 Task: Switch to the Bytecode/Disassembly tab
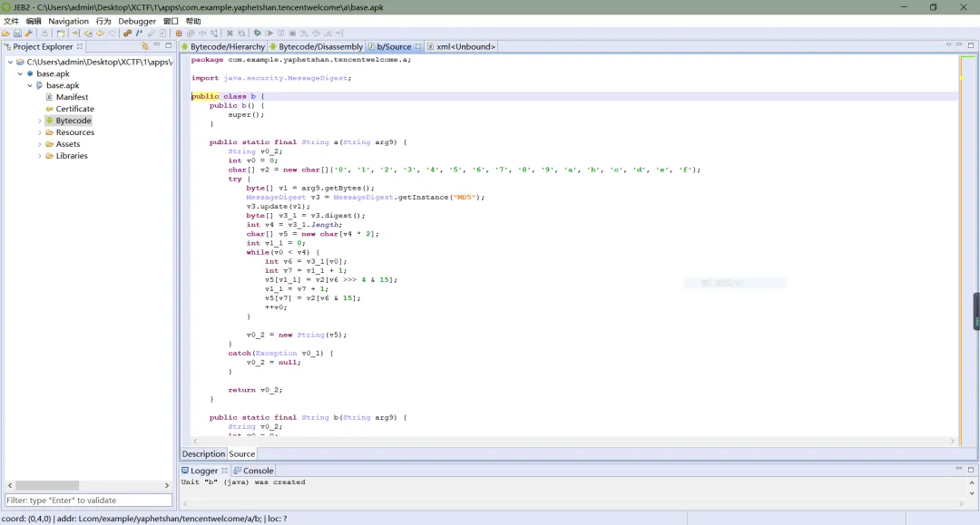click(x=320, y=46)
